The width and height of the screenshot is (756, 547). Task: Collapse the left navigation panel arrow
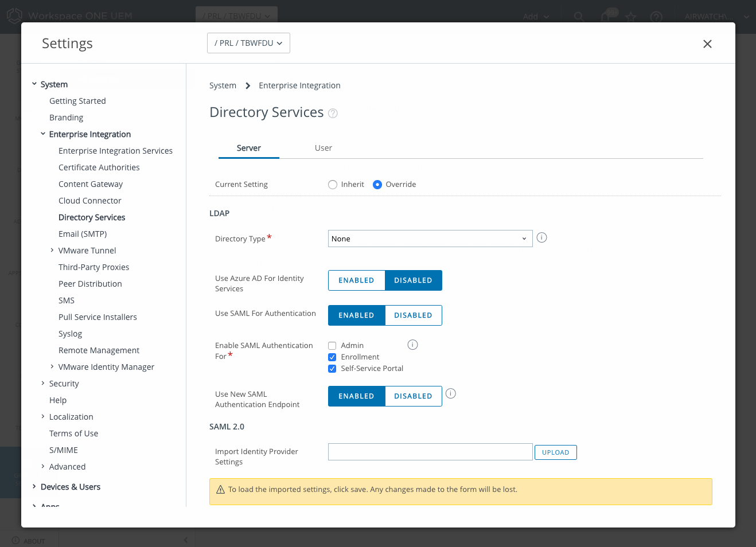pyautogui.click(x=186, y=540)
